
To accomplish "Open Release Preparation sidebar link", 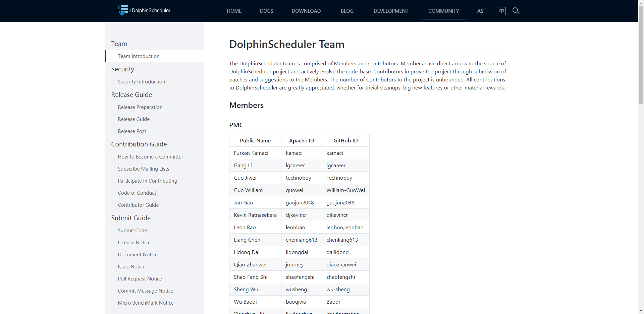I will click(x=140, y=107).
